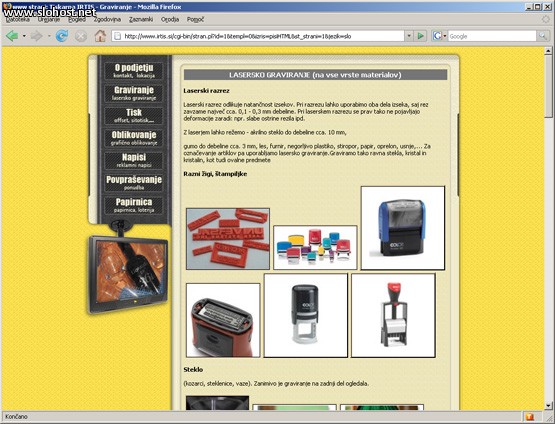Click the green Back arrow button
This screenshot has height=424, width=555.
coord(12,36)
